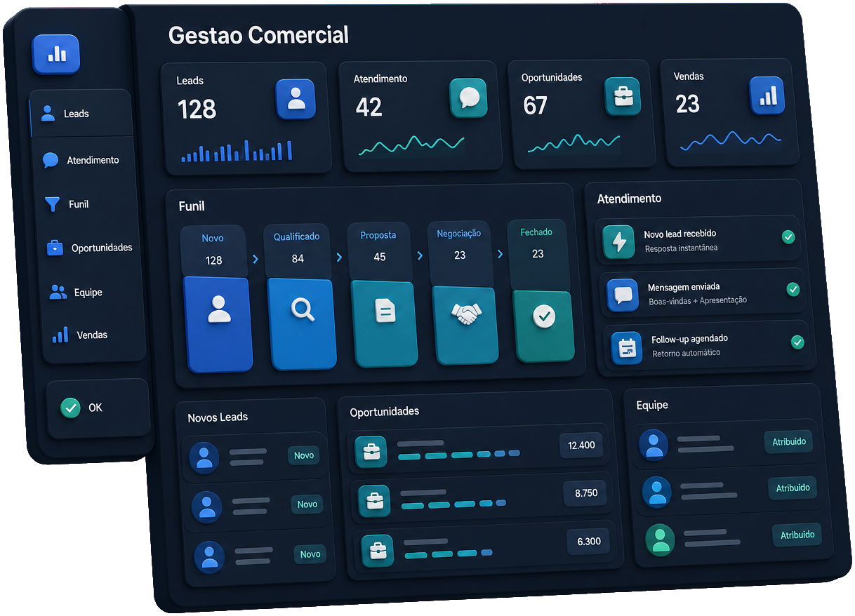Click the Leads card person icon

(296, 98)
